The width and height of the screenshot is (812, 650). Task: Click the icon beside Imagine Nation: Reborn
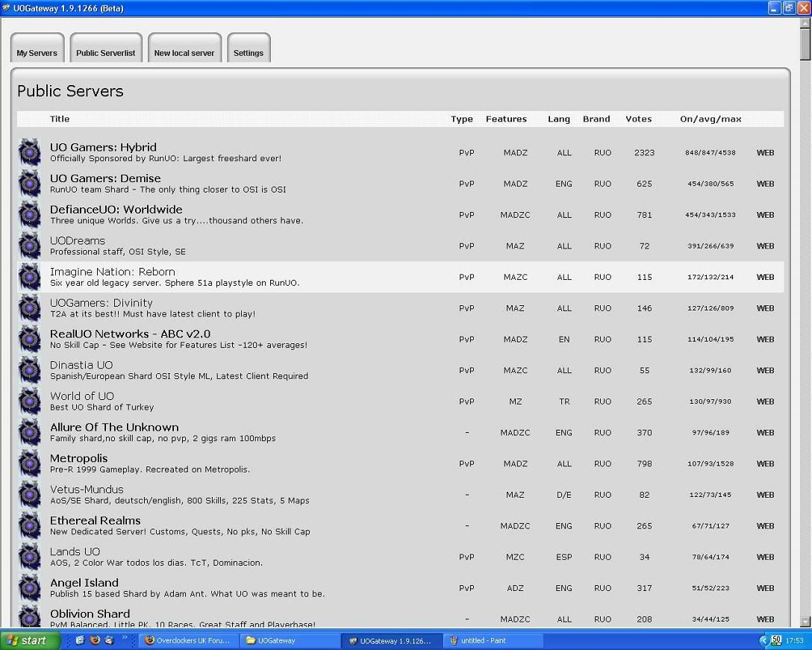pyautogui.click(x=30, y=277)
